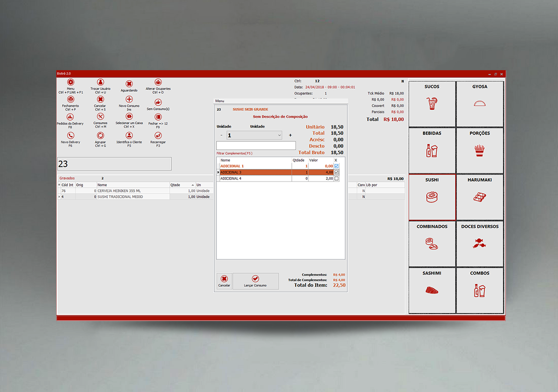Open the Unidade quantity dropdown
This screenshot has width=558, height=392.
(279, 135)
